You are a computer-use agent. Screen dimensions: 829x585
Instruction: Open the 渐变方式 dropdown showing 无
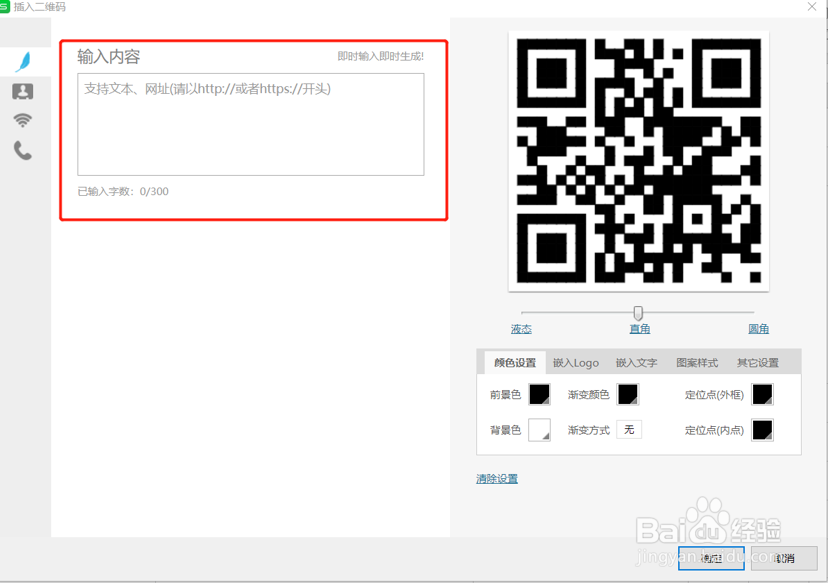click(629, 429)
